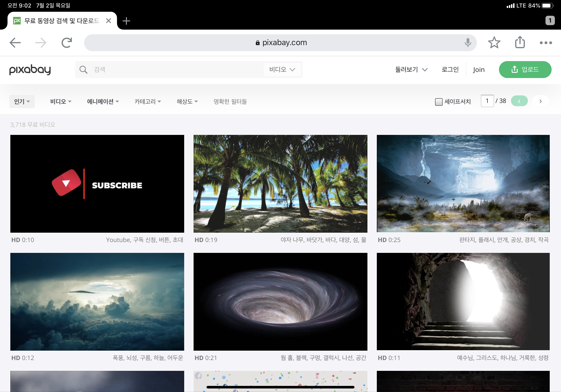561x392 pixels.
Task: Open the browser three-dots menu
Action: [x=545, y=43]
